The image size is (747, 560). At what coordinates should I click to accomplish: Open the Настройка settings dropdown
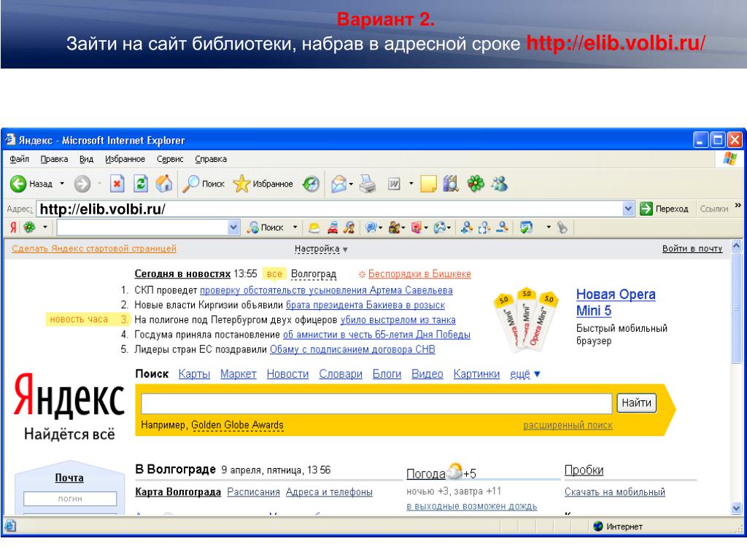[x=321, y=249]
